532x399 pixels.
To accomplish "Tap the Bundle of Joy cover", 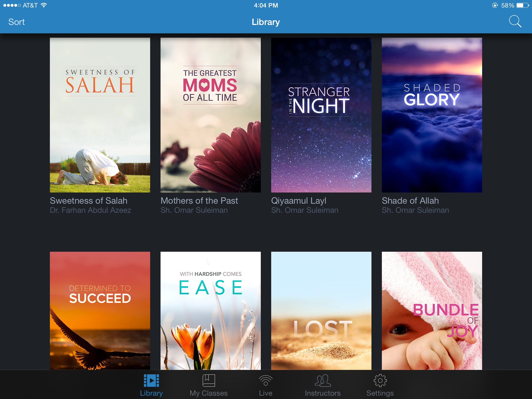I will click(432, 310).
